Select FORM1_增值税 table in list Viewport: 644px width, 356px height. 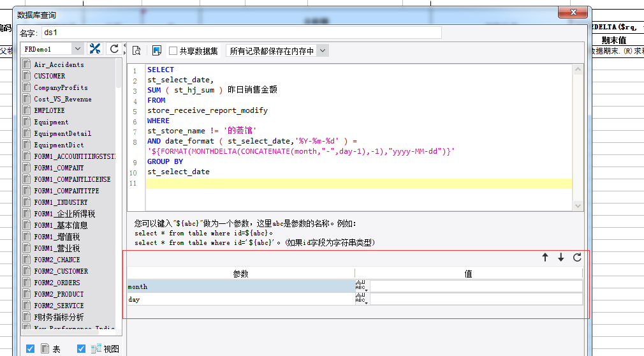pyautogui.click(x=57, y=237)
